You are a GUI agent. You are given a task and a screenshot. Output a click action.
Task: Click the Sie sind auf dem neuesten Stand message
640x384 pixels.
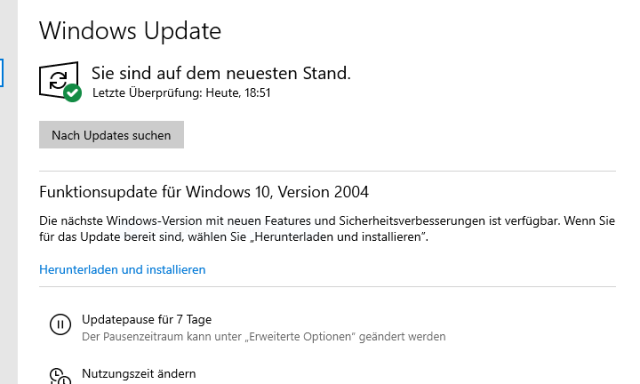click(221, 73)
